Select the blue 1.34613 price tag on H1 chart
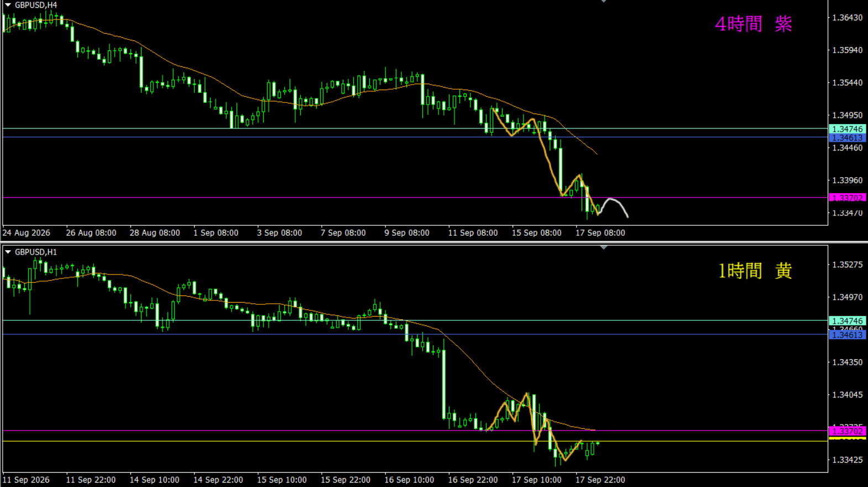Viewport: 868px width, 487px height. (848, 335)
